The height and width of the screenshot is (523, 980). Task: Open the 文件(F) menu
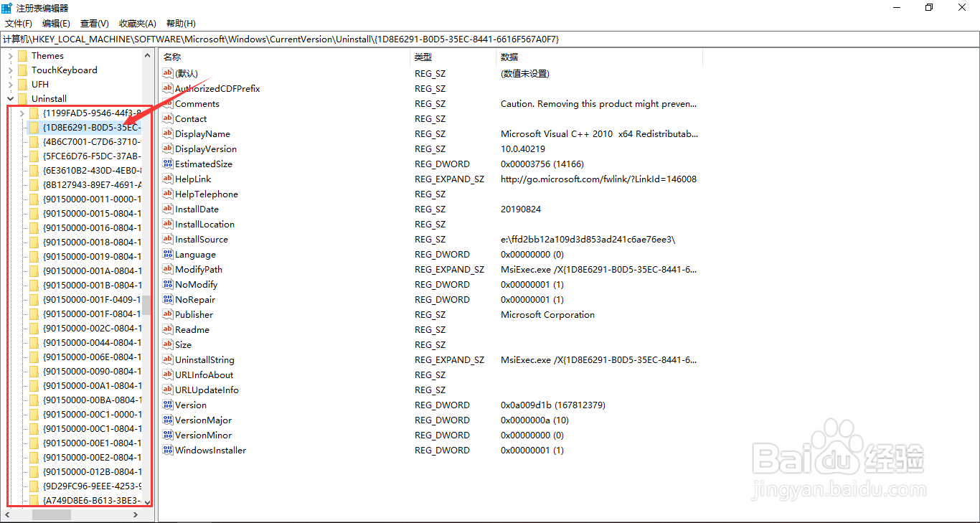point(19,24)
